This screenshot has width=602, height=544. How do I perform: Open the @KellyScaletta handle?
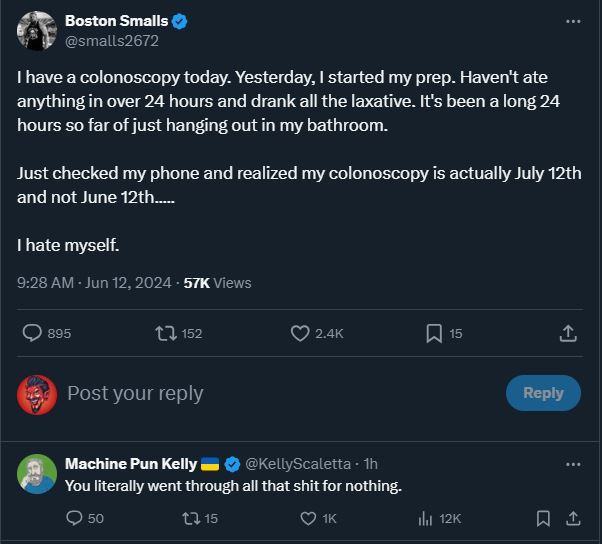point(298,464)
